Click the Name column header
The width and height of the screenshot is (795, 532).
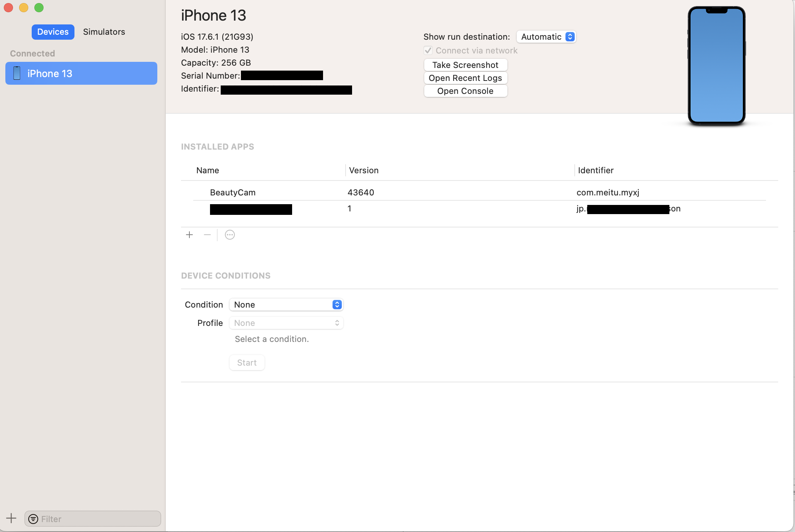208,170
